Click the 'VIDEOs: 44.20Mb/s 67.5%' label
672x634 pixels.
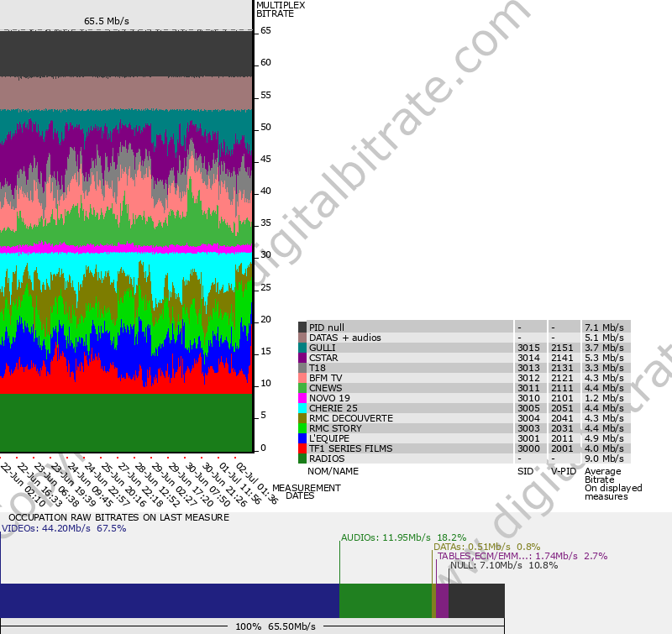[x=65, y=528]
